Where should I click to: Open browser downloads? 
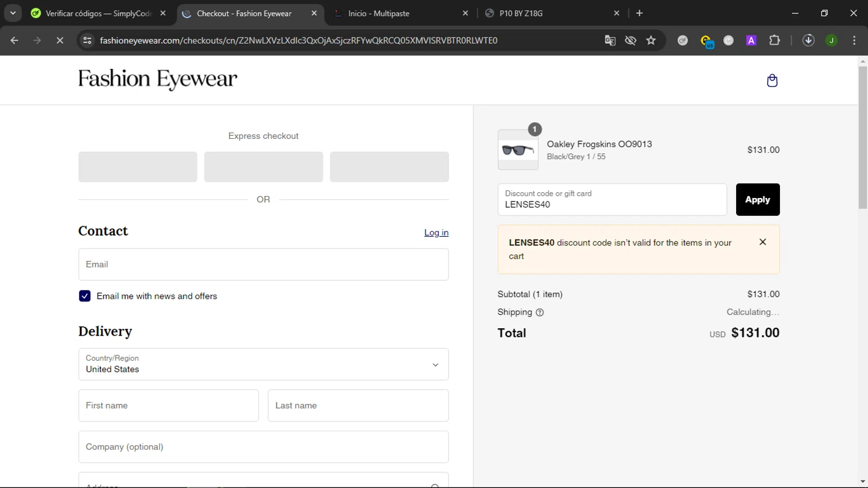coord(808,41)
